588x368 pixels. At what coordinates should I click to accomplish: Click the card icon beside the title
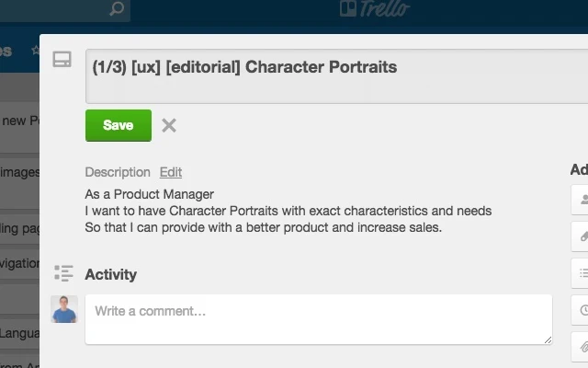[62, 60]
